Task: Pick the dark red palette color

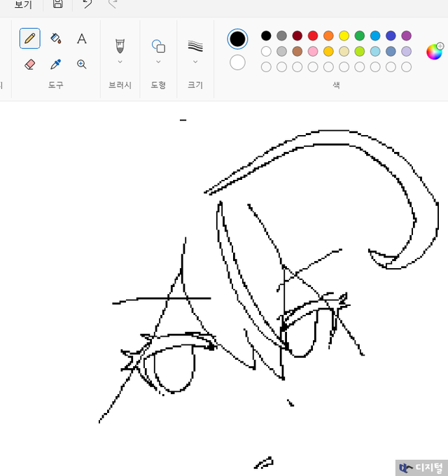Action: tap(297, 36)
